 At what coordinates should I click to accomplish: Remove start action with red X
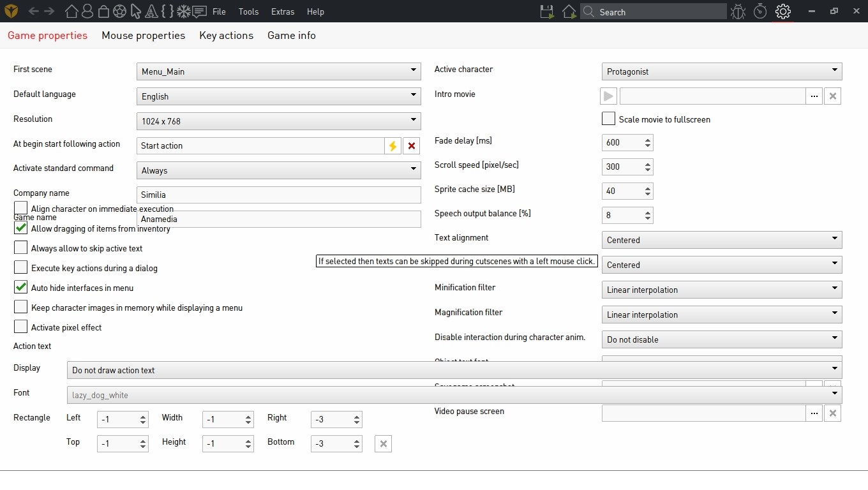pyautogui.click(x=412, y=146)
